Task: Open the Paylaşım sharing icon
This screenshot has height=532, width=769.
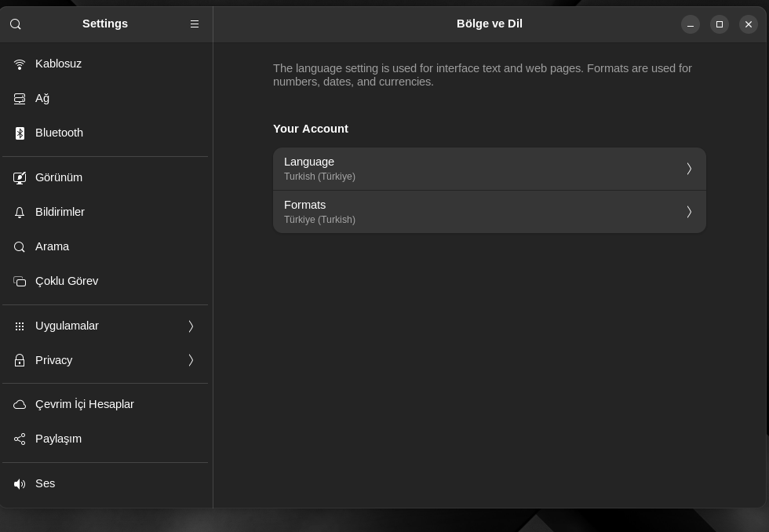Action: click(20, 439)
